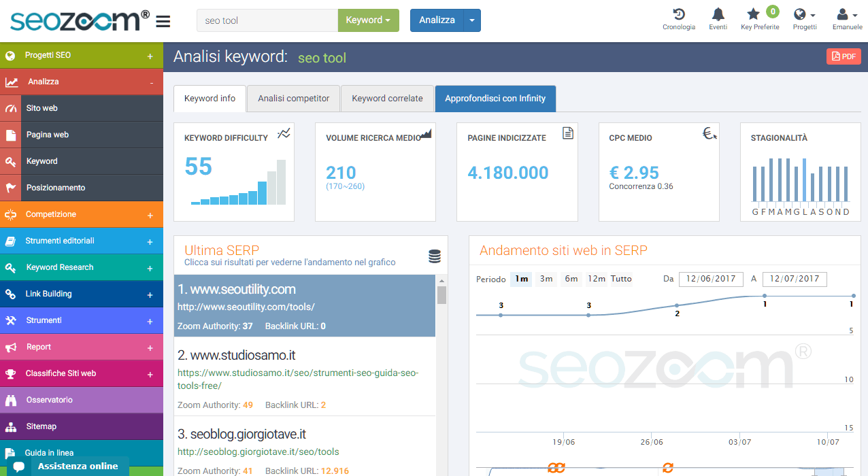The height and width of the screenshot is (476, 868).
Task: Open the Keyword type dropdown
Action: [367, 20]
